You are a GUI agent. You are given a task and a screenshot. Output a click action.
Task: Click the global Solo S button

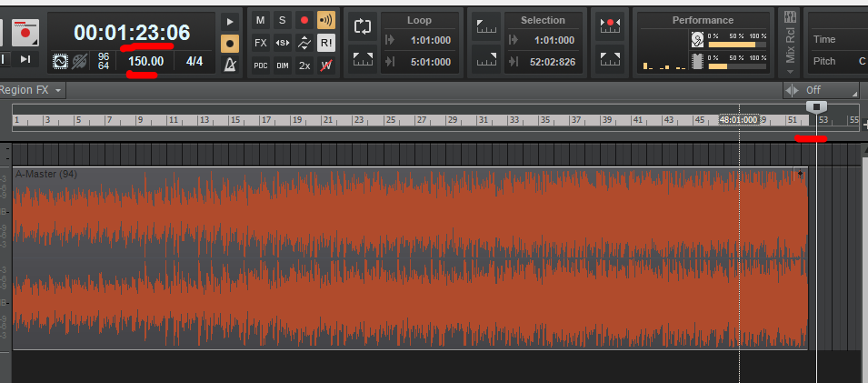(282, 21)
